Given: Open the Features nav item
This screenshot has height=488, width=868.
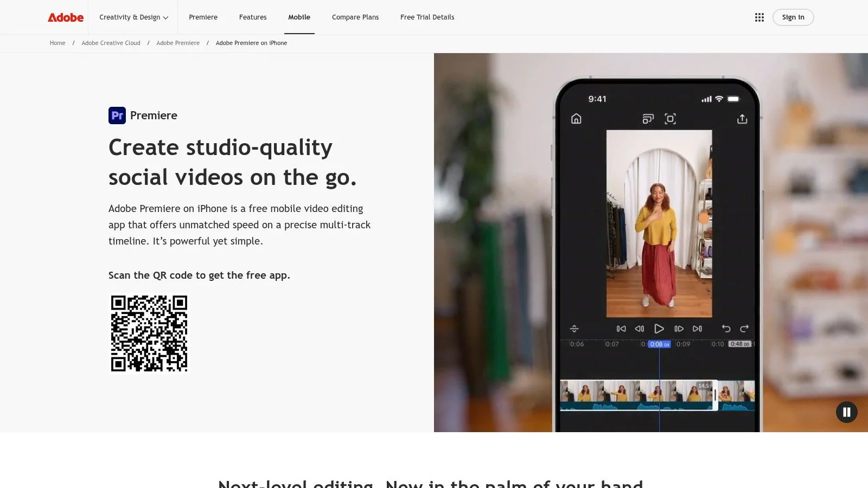Looking at the screenshot, I should [x=253, y=17].
